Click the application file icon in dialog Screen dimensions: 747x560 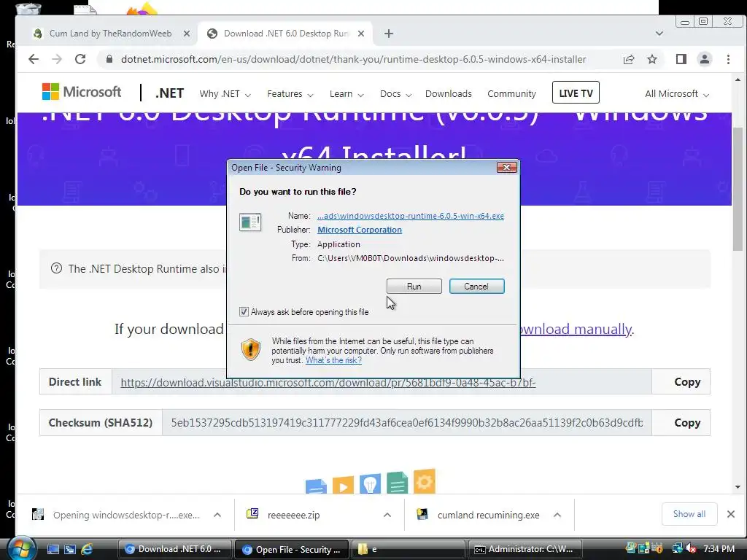tap(250, 222)
